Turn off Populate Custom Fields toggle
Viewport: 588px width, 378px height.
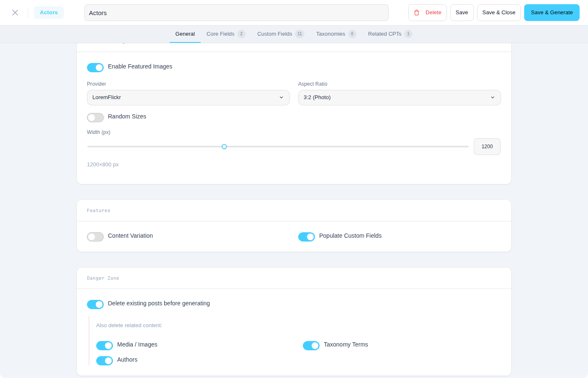click(307, 237)
